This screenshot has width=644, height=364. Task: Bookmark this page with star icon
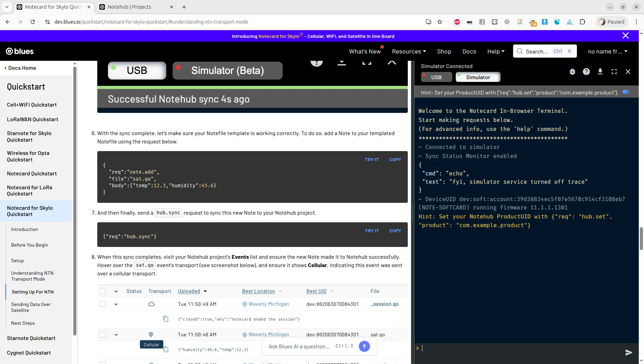click(x=440, y=22)
